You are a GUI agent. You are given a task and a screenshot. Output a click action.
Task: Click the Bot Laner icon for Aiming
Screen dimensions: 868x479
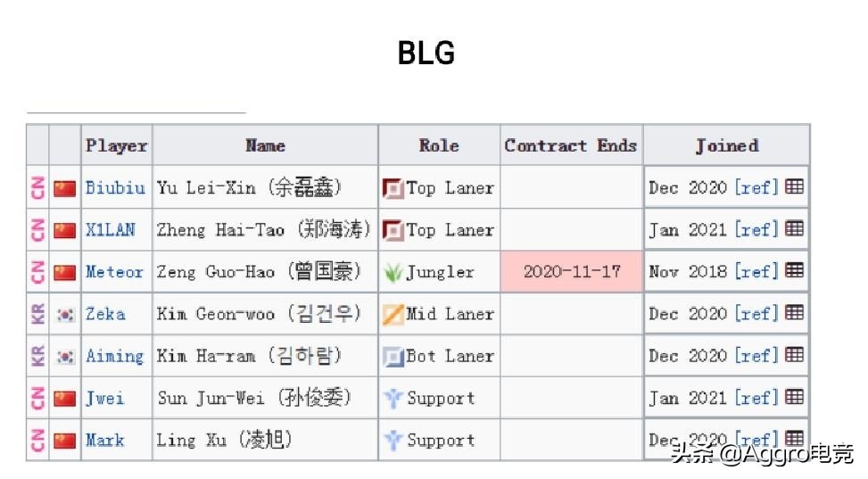tap(393, 357)
